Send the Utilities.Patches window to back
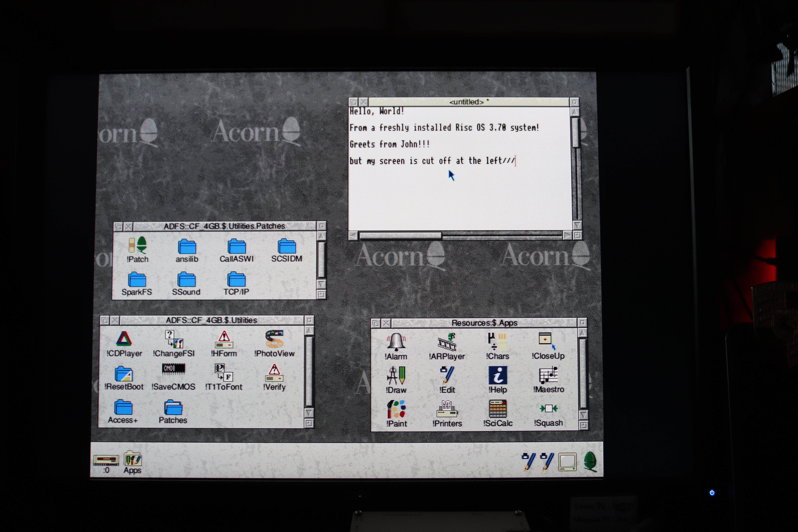 [x=118, y=227]
